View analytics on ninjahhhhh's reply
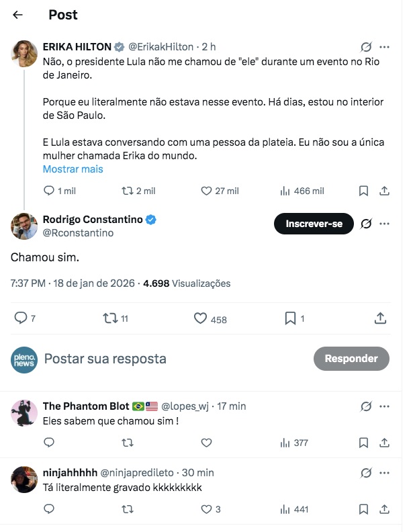 (x=285, y=510)
